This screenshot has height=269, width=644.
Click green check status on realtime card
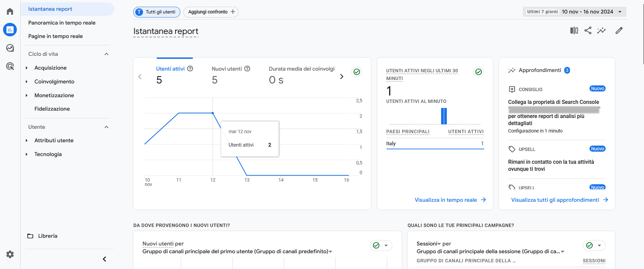[478, 72]
